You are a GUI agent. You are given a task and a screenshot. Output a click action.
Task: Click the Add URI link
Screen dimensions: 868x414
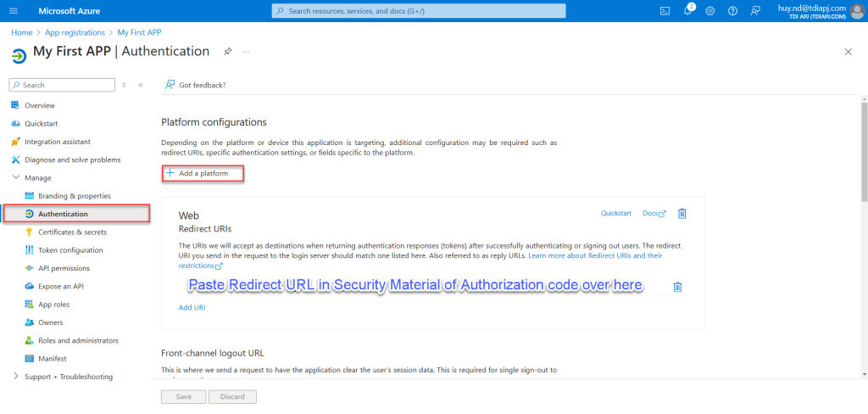click(x=192, y=307)
